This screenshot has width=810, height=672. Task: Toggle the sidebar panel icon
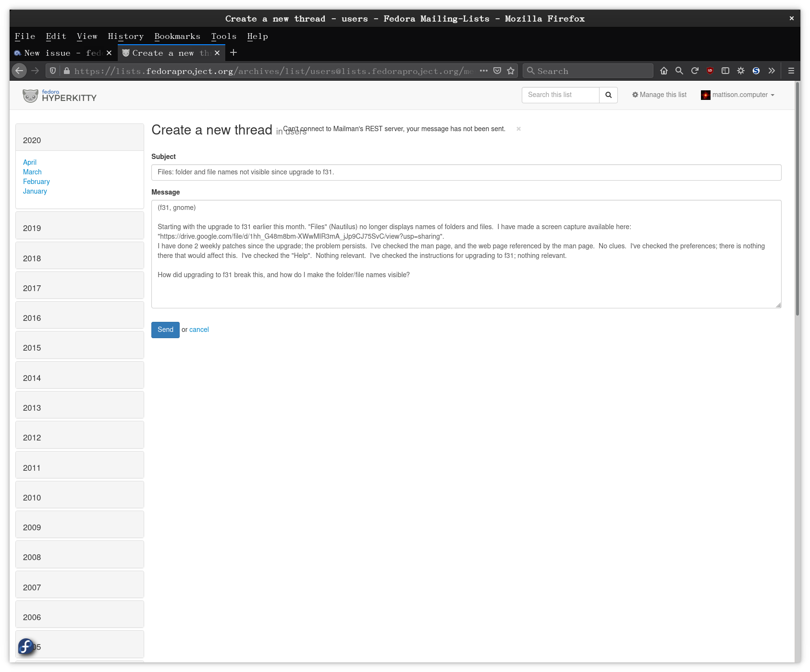tap(725, 71)
